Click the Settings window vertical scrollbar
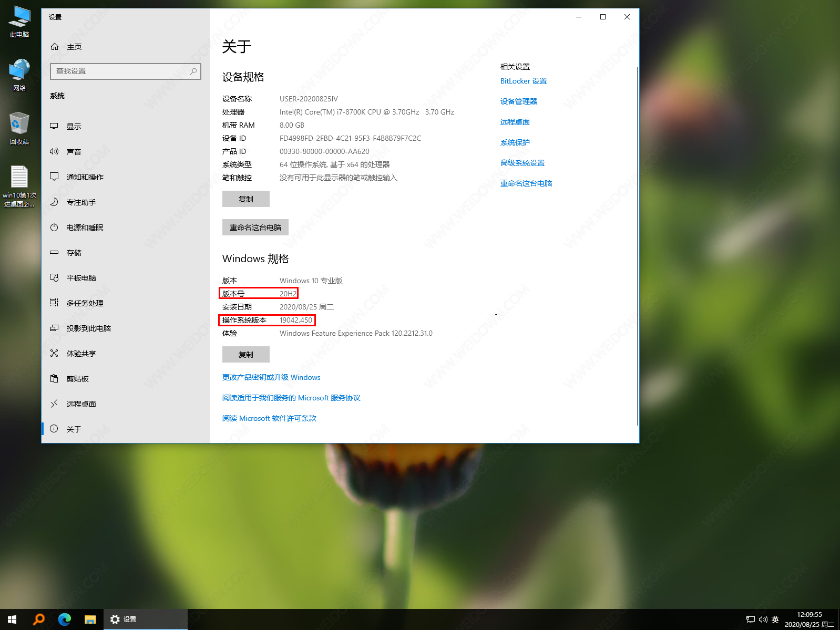840x630 pixels. (x=638, y=246)
